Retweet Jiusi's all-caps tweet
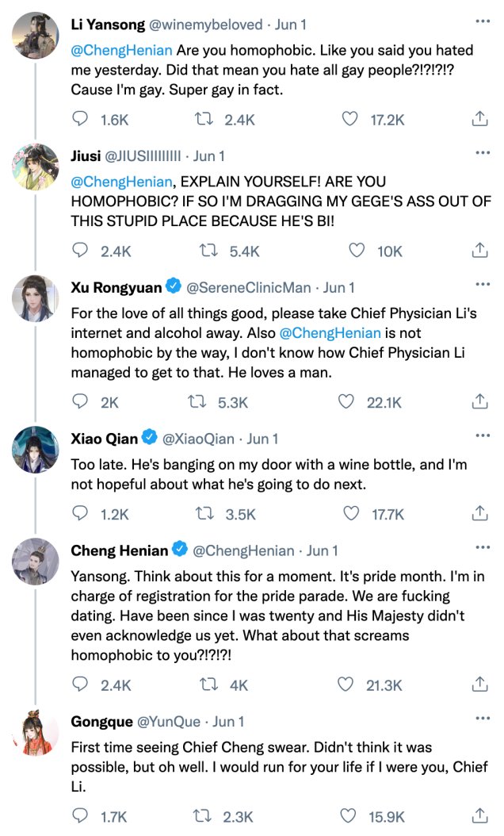The height and width of the screenshot is (836, 504). click(x=208, y=250)
